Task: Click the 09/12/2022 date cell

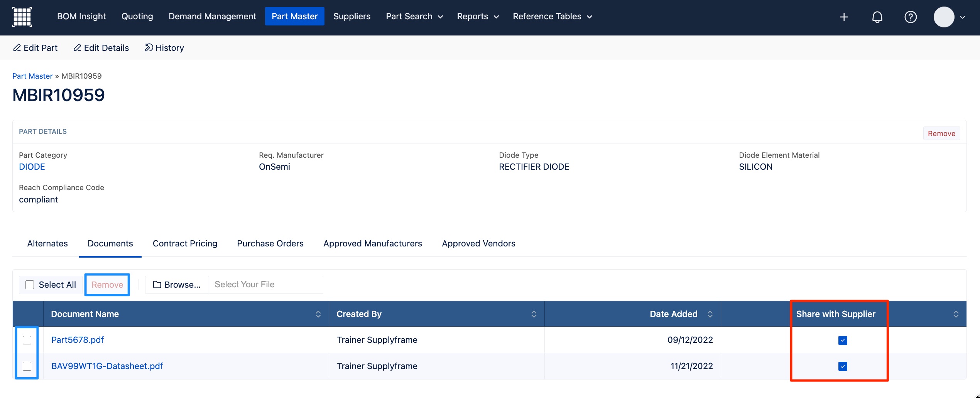Action: (690, 340)
